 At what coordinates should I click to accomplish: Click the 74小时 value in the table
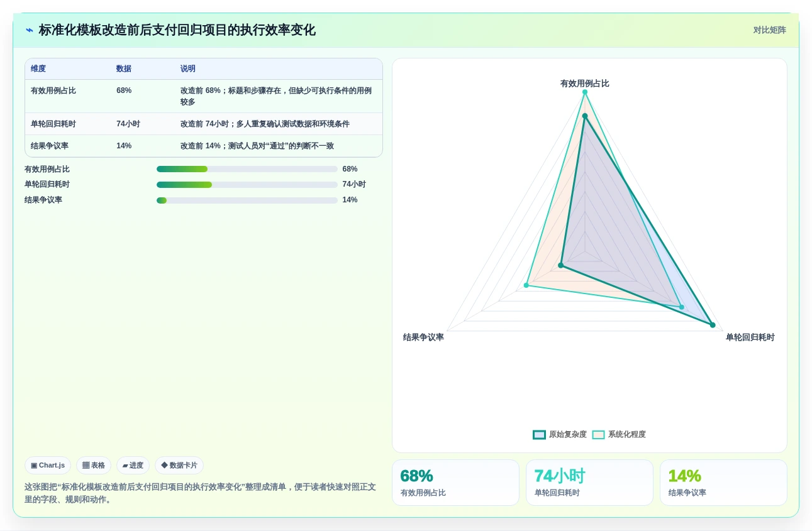(128, 124)
